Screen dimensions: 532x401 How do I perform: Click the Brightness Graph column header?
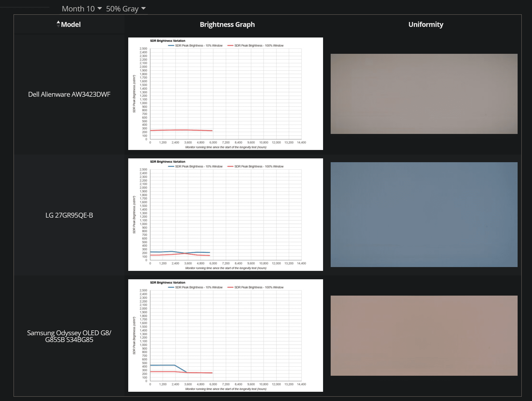(x=227, y=24)
